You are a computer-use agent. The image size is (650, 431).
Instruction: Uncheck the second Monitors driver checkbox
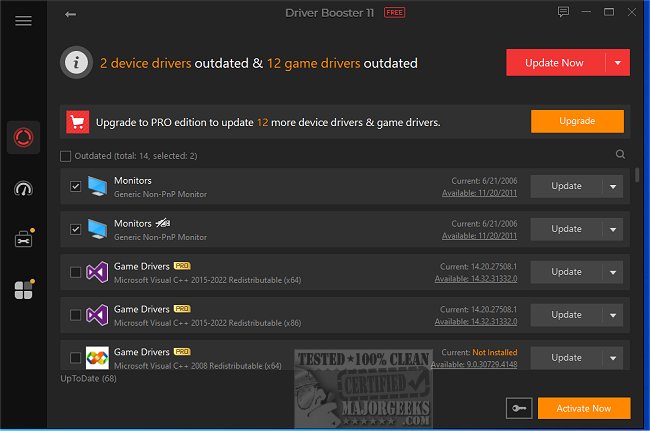click(x=75, y=229)
